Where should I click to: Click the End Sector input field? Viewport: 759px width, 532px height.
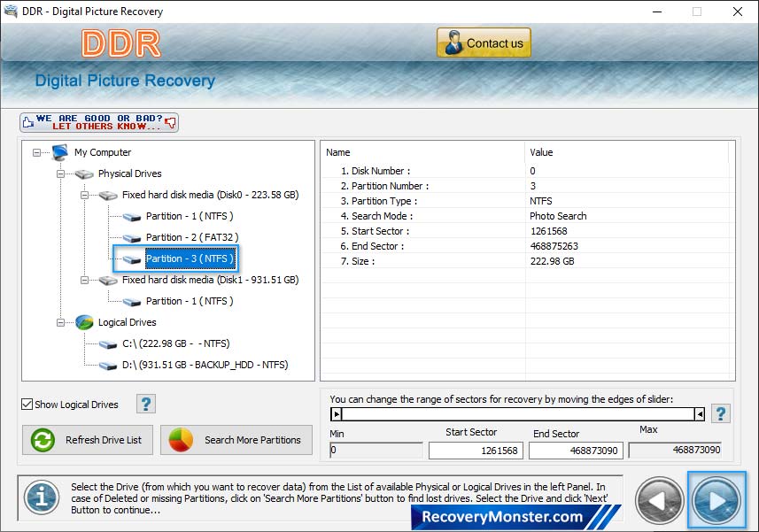click(576, 451)
